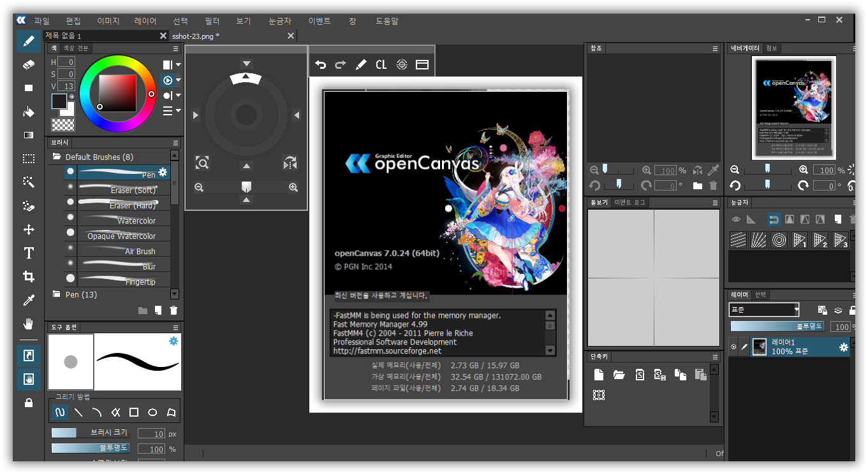Open the 참조 panel hamburger menu
The height and width of the screenshot is (474, 868).
coord(716,48)
